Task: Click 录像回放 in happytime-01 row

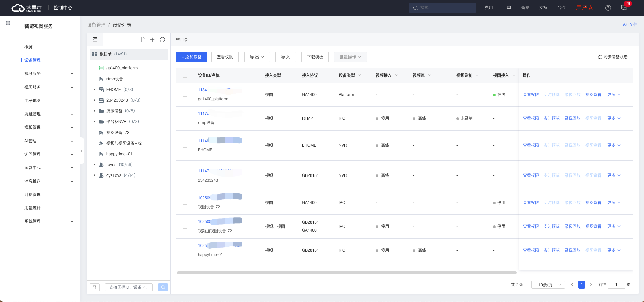Action: pyautogui.click(x=572, y=250)
